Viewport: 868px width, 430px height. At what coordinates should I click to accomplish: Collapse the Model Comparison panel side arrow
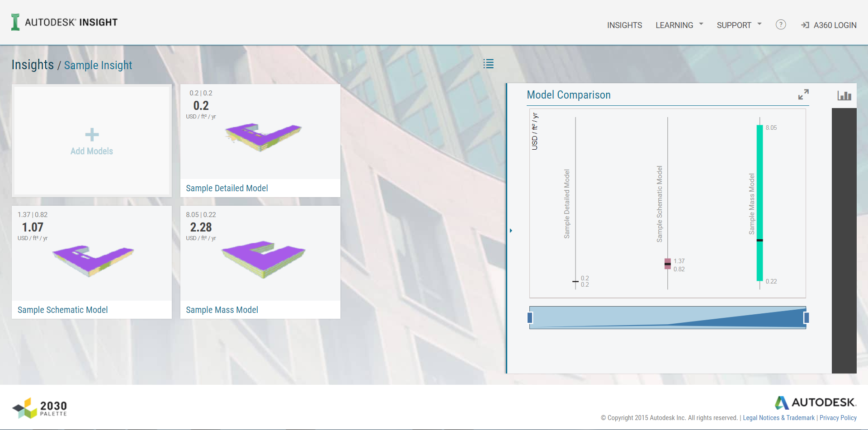tap(511, 231)
